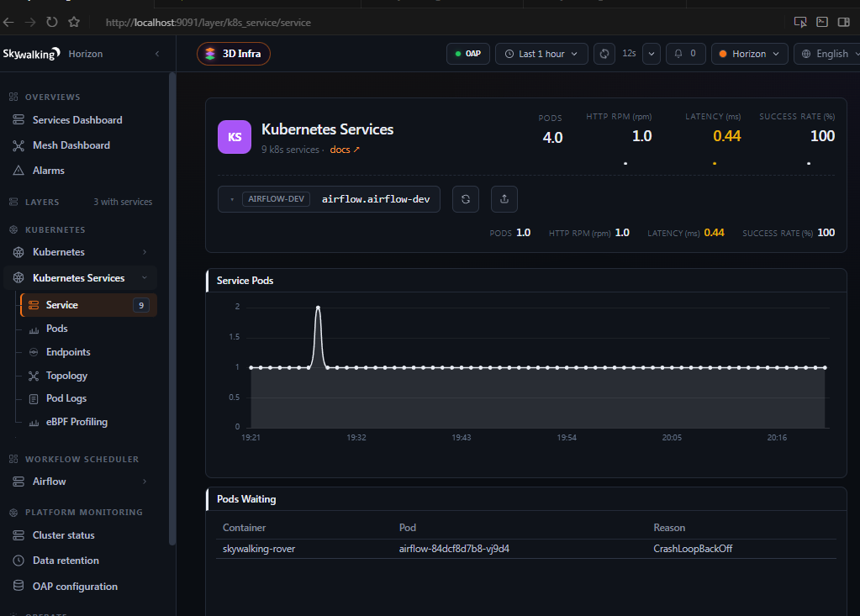Open the 3D Infra view
This screenshot has width=860, height=616.
[234, 54]
